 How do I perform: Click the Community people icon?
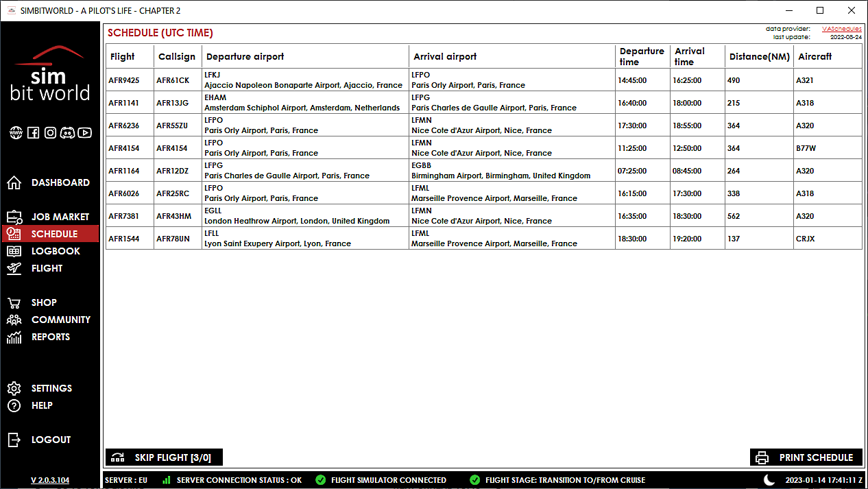14,320
